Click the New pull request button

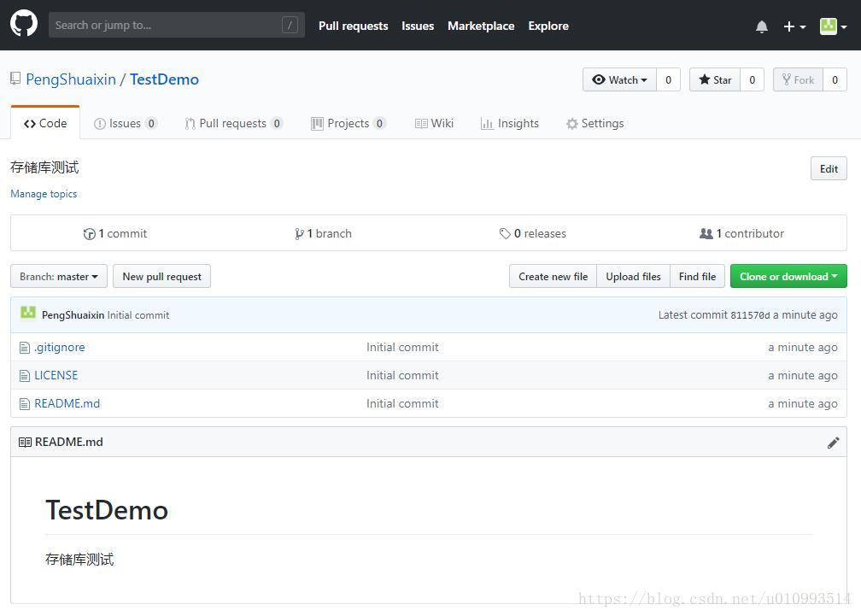pos(162,276)
